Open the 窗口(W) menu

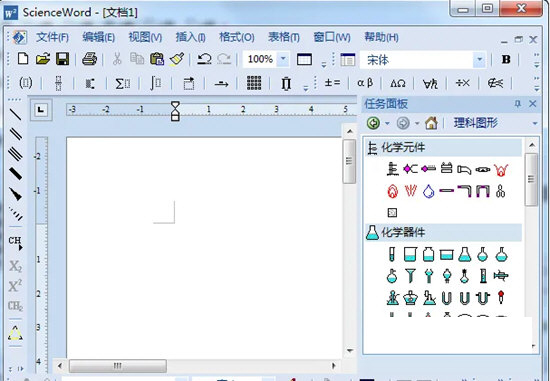332,37
